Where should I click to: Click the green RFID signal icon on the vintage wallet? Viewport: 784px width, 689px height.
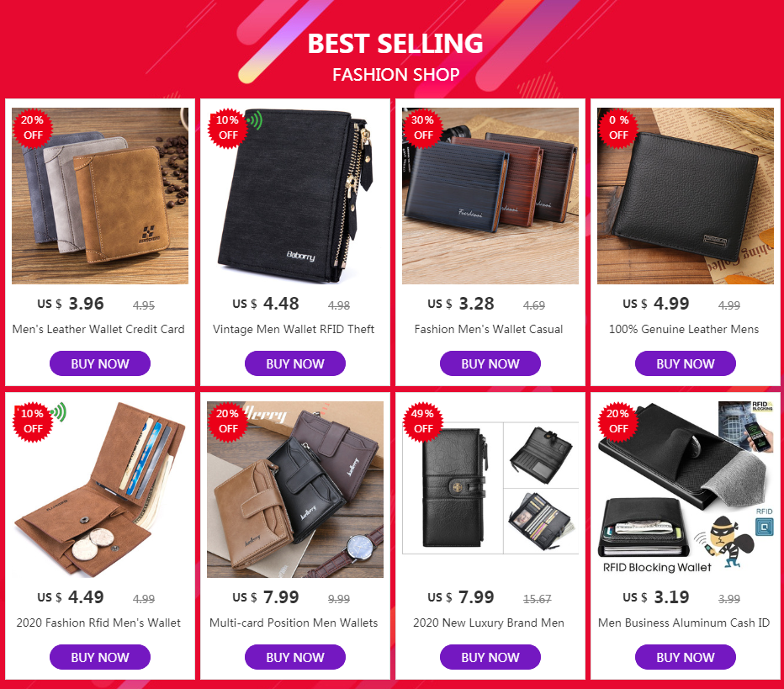(x=255, y=120)
